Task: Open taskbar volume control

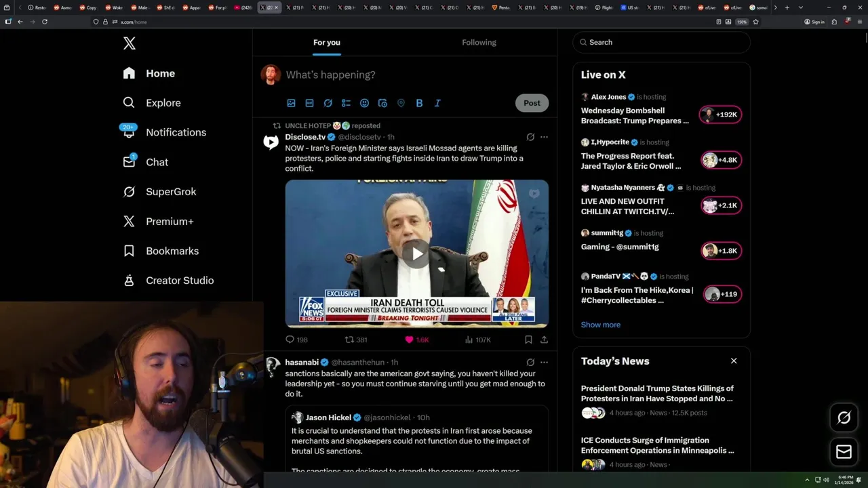Action: pyautogui.click(x=826, y=480)
